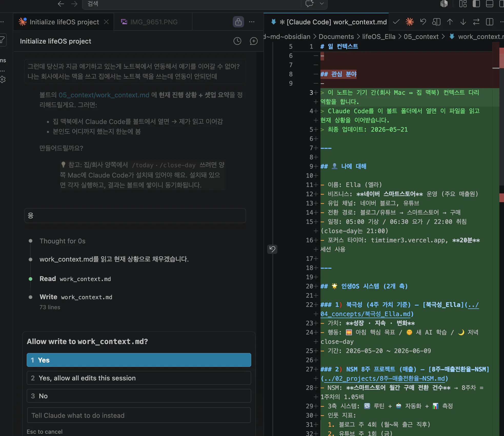The image size is (504, 436).
Task: Click the line 최종 업데이트: 2026-05-21
Action: [368, 129]
